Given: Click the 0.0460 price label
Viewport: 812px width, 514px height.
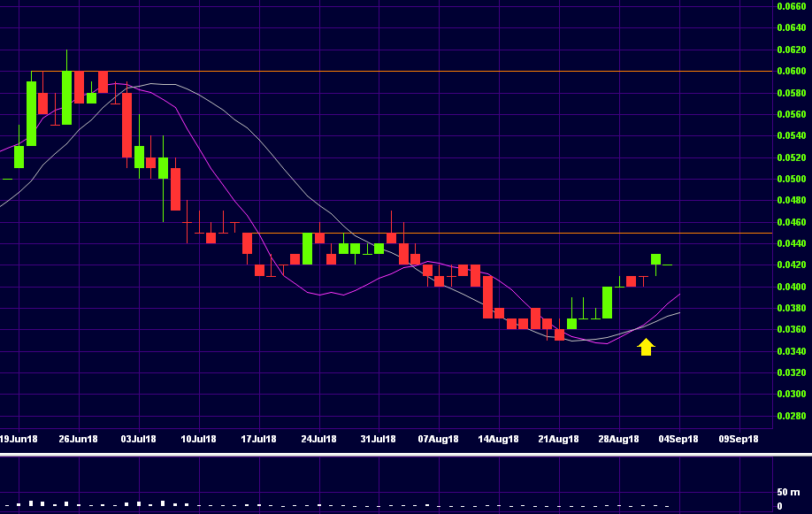Looking at the screenshot, I should [792, 222].
